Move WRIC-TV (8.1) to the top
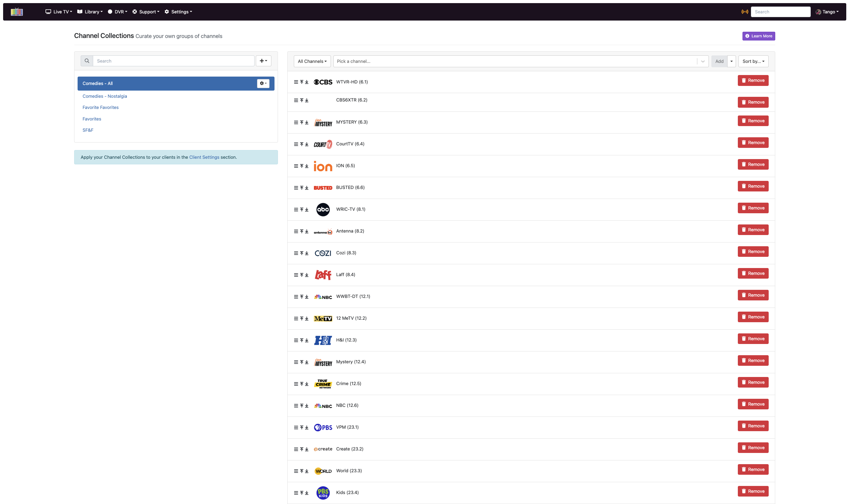This screenshot has width=850, height=504. tap(302, 209)
